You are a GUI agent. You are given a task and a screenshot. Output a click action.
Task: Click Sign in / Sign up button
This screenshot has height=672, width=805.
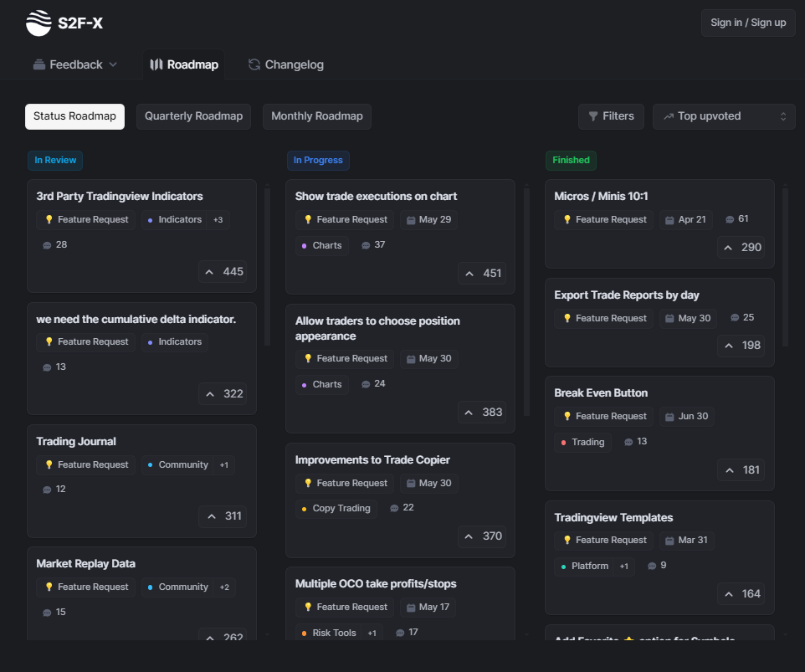[748, 23]
